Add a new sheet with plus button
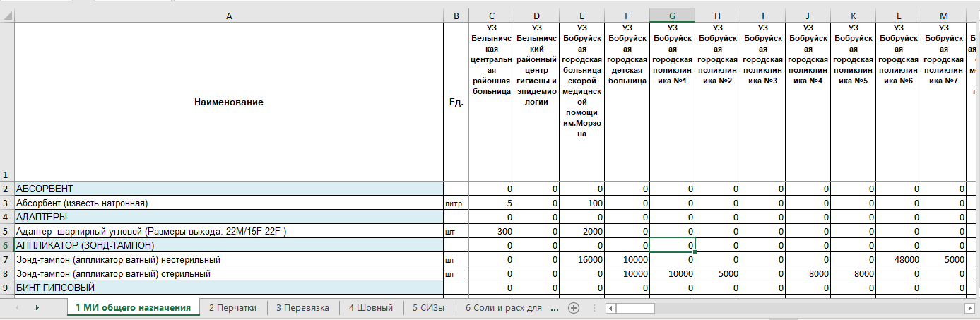 [x=574, y=308]
